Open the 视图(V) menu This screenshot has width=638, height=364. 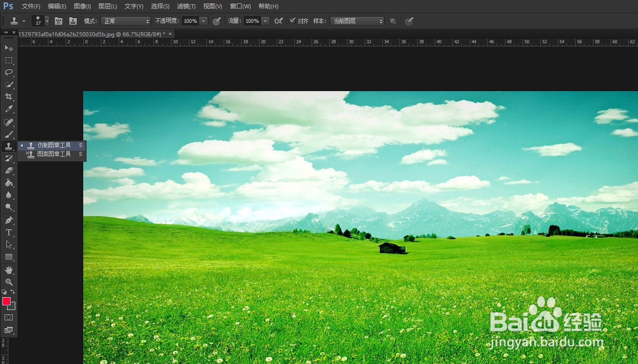(x=213, y=7)
